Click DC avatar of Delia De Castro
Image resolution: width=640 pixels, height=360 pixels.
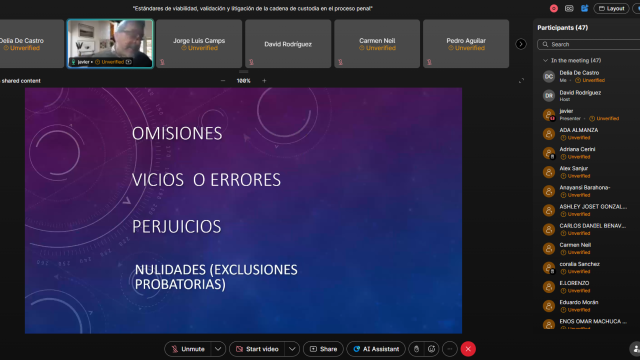tap(549, 76)
